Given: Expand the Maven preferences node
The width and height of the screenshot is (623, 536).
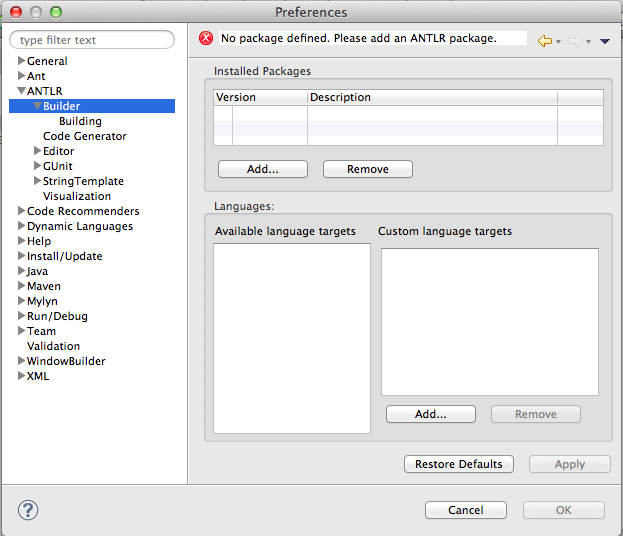Looking at the screenshot, I should (21, 286).
